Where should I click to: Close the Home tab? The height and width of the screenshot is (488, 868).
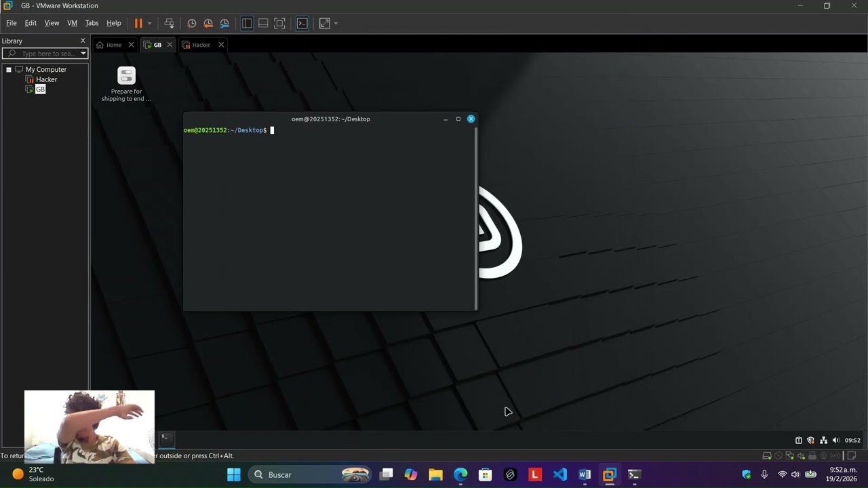tap(131, 45)
